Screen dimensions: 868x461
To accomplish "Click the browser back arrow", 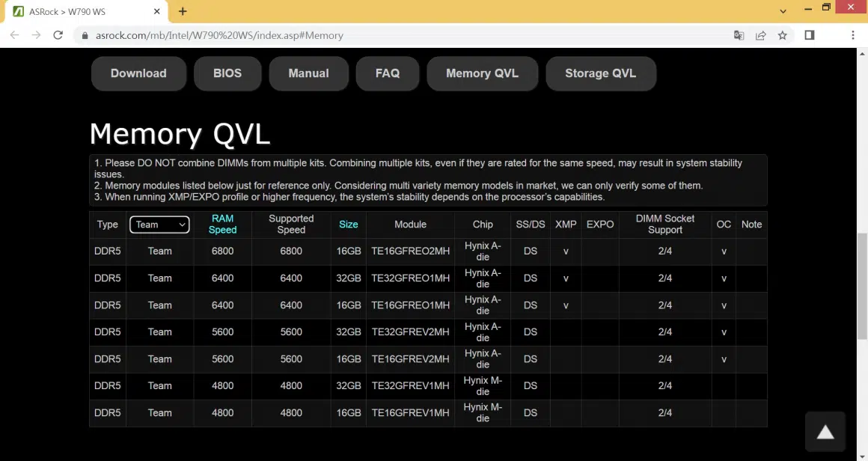I will click(x=14, y=35).
